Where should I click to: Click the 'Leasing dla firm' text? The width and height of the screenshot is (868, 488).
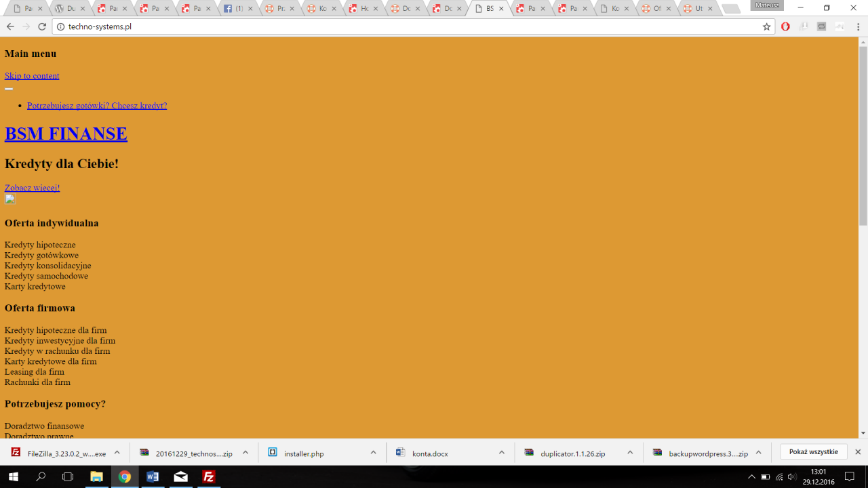point(35,372)
